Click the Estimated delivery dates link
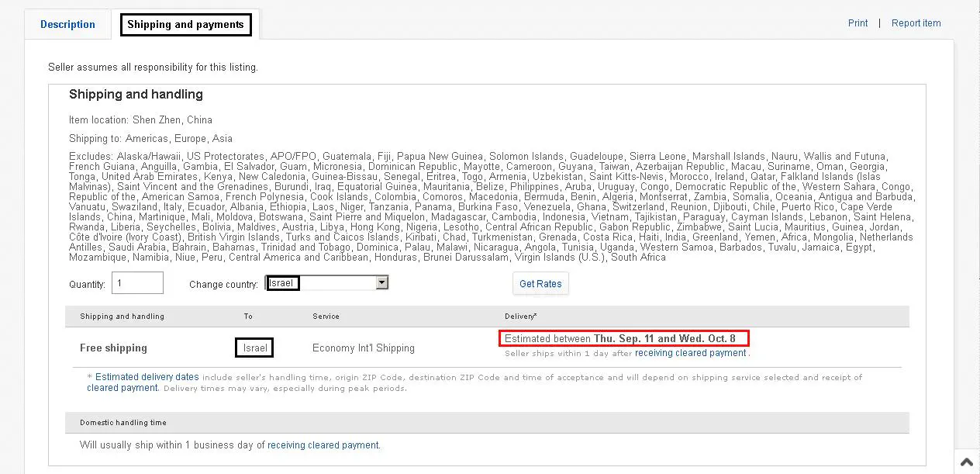The image size is (980, 474). pyautogui.click(x=147, y=377)
